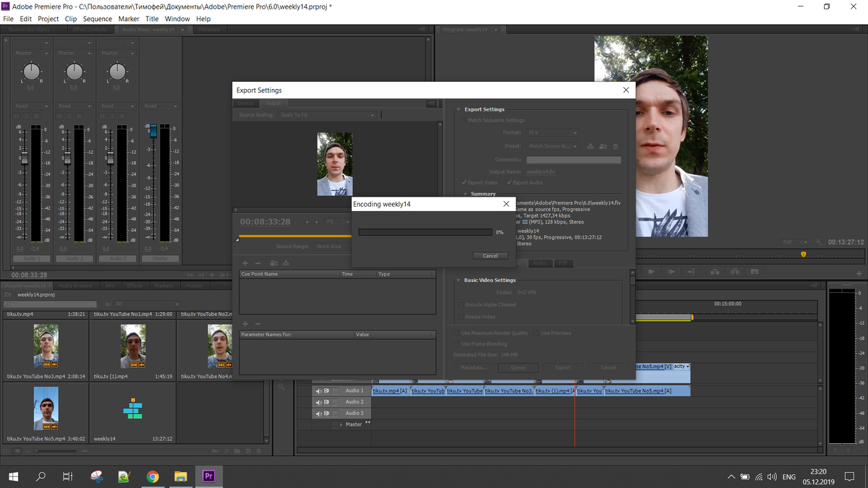Open the Media Browser tab
The width and height of the screenshot is (868, 488).
[x=75, y=286]
